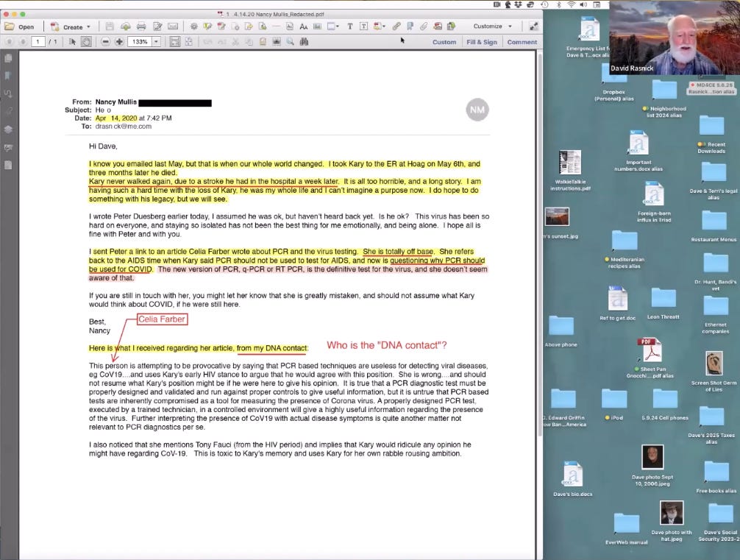Zoom out with the minus button
The height and width of the screenshot is (560, 740).
coord(105,41)
